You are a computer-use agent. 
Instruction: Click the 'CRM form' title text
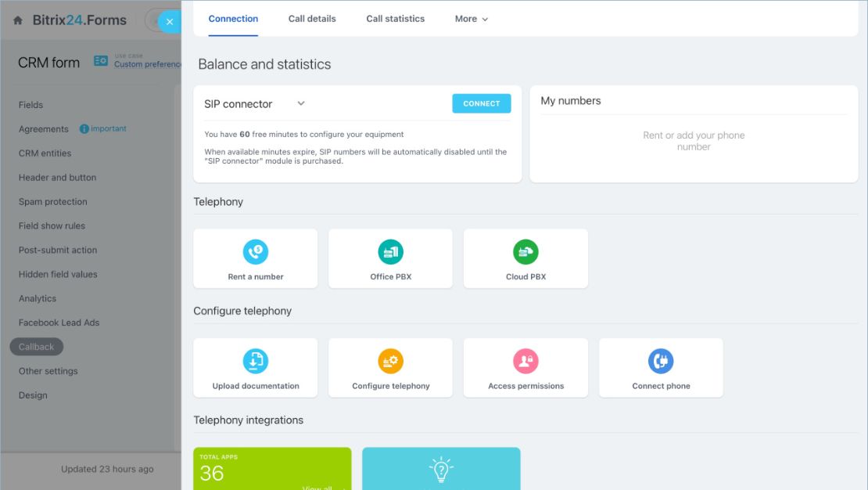pos(48,63)
